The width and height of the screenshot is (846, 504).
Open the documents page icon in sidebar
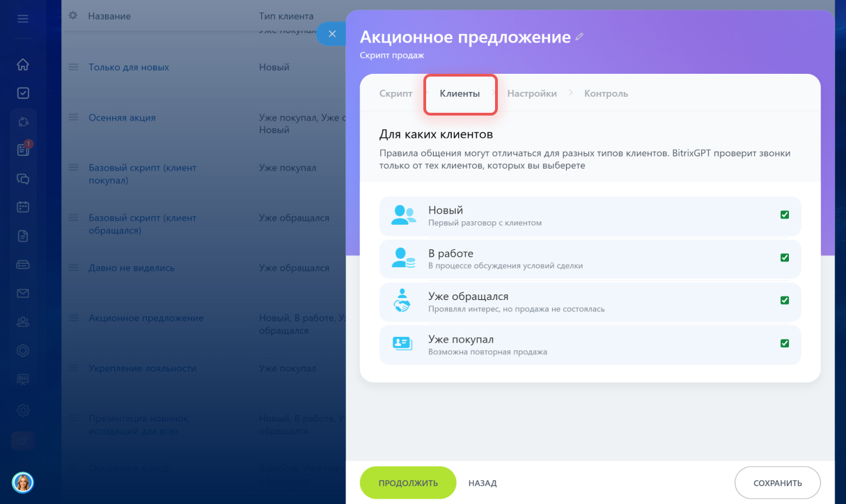point(23,236)
